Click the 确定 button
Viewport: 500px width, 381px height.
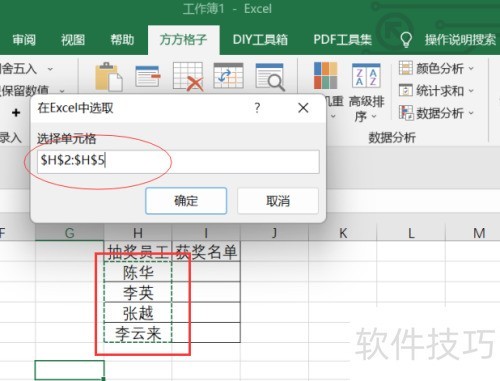pos(186,201)
